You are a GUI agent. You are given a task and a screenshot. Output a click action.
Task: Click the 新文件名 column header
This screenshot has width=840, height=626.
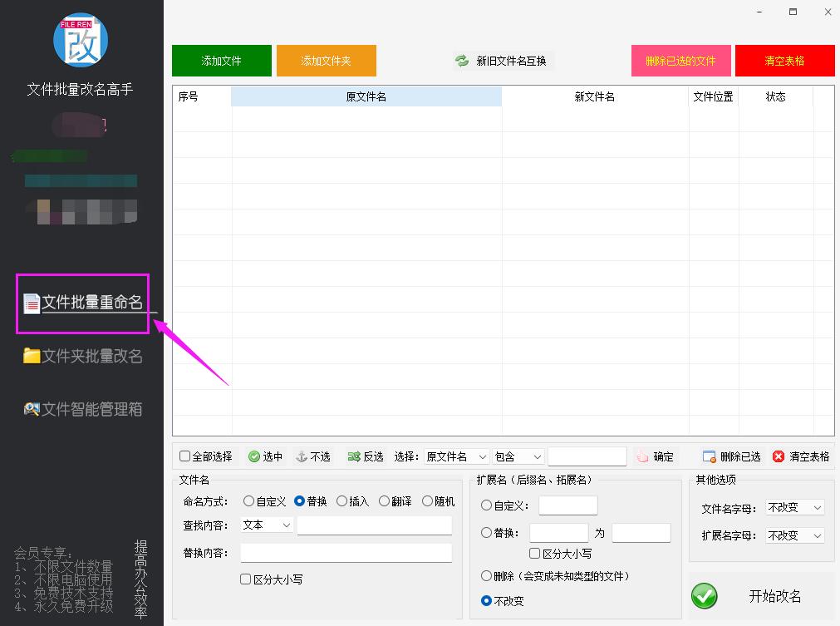(x=595, y=96)
